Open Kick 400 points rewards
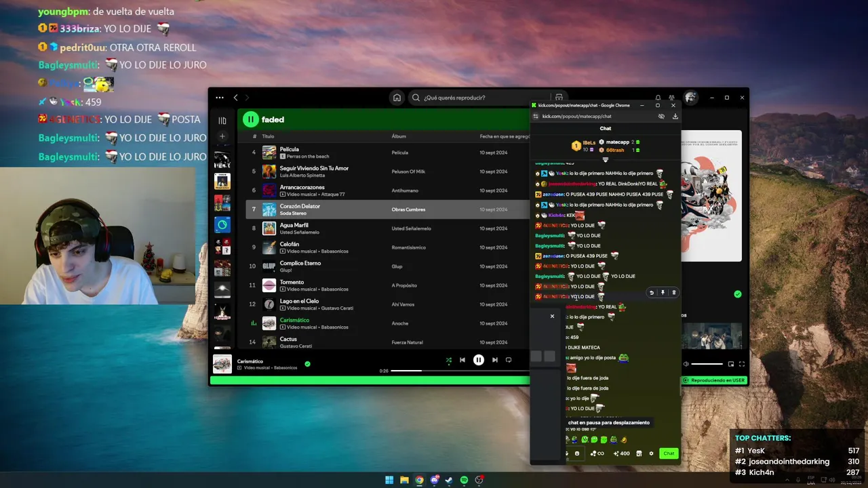The height and width of the screenshot is (488, 868). tap(621, 453)
